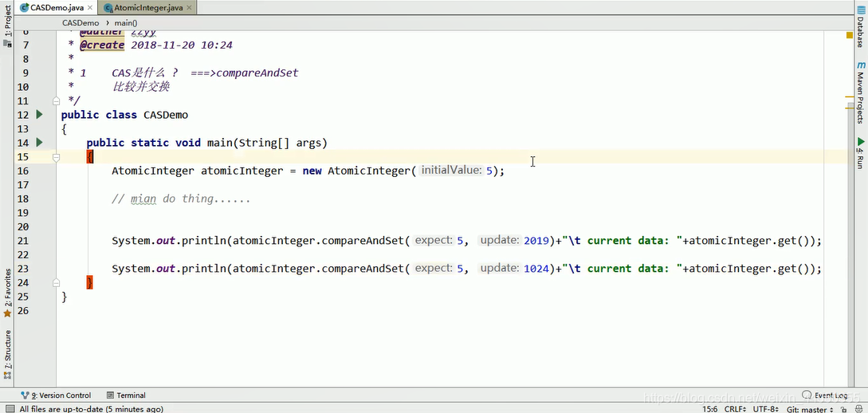Click line number 21 in gutter

(22, 240)
